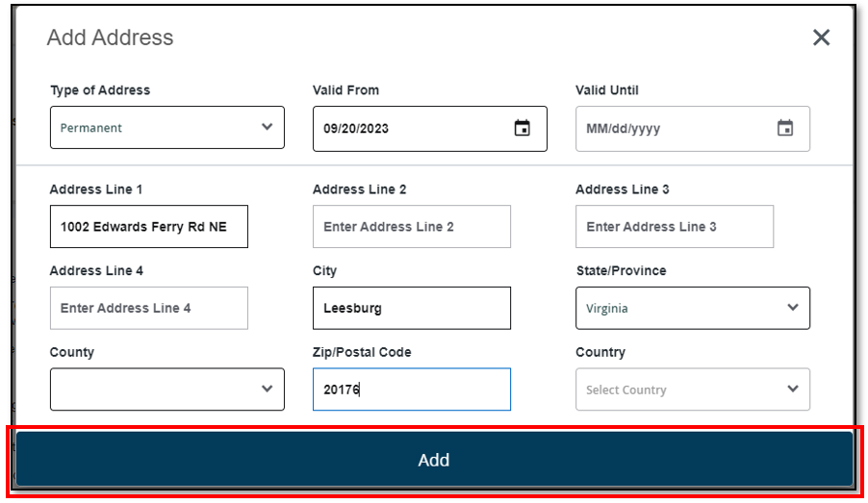Screen dimensions: 868x503
Task: Open the Type of Address dropdown showing Permanent
Action: [154, 128]
